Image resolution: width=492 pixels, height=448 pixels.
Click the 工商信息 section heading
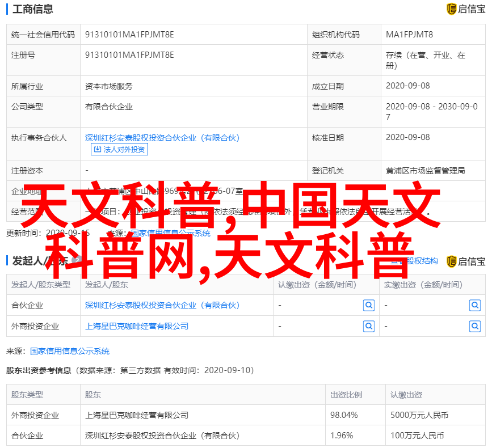tap(33, 9)
